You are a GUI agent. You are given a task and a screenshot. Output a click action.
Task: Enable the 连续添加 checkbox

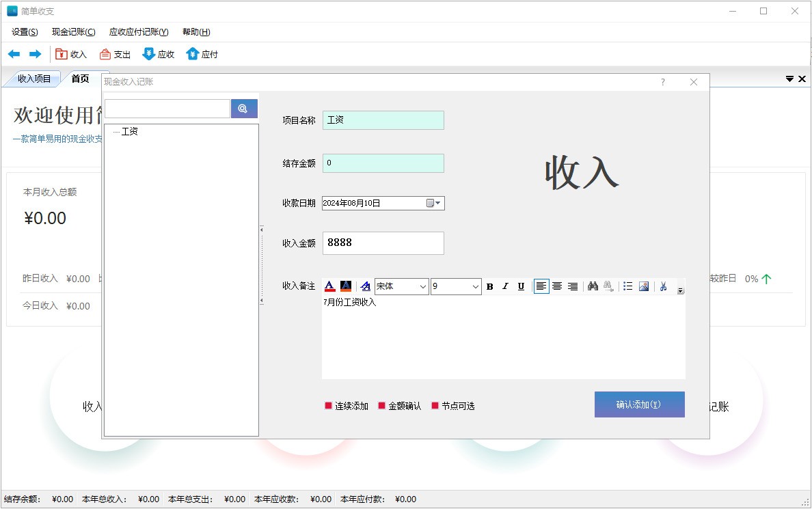[328, 405]
